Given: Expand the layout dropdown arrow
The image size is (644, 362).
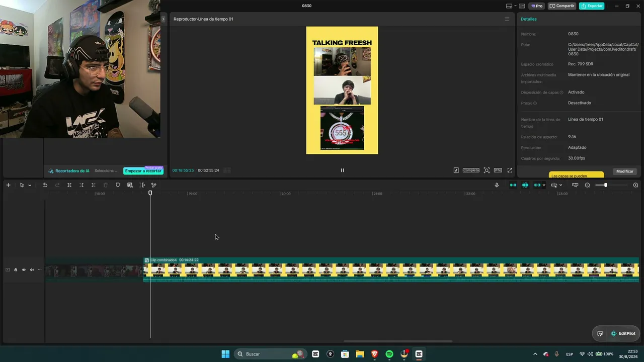Looking at the screenshot, I should 515,6.
